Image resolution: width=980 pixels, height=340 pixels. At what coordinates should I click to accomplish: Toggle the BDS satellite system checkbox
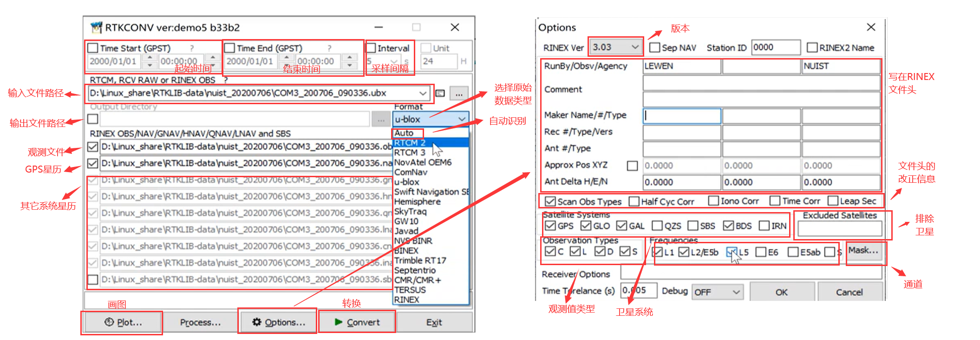728,226
